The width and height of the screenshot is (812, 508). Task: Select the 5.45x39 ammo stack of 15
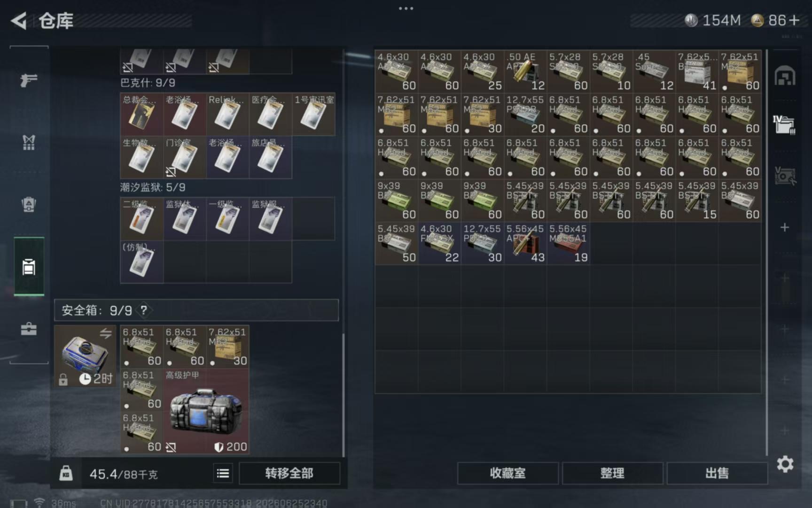[x=697, y=200]
